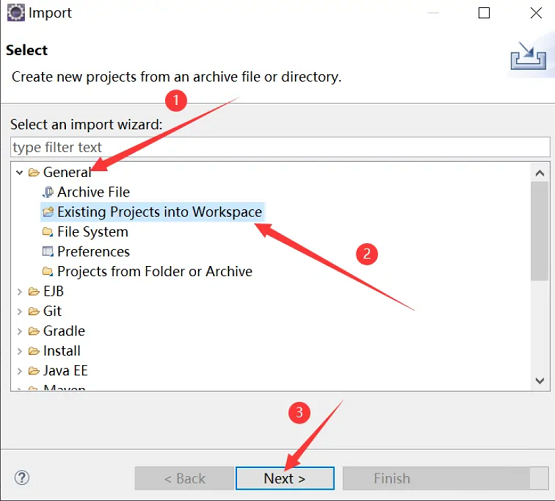555x501 pixels.
Task: Click the Next > button
Action: [x=285, y=478]
